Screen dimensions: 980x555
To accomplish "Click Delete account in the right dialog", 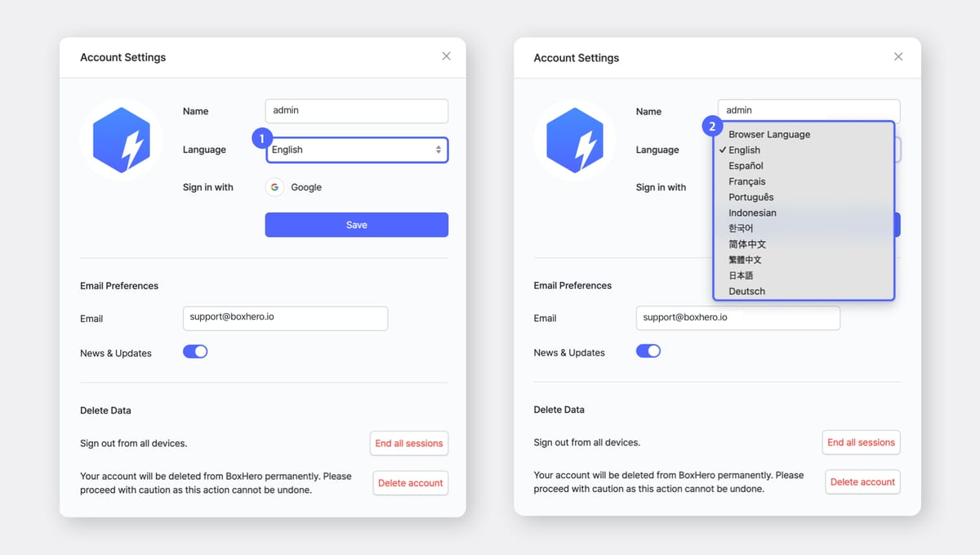I will pyautogui.click(x=862, y=482).
